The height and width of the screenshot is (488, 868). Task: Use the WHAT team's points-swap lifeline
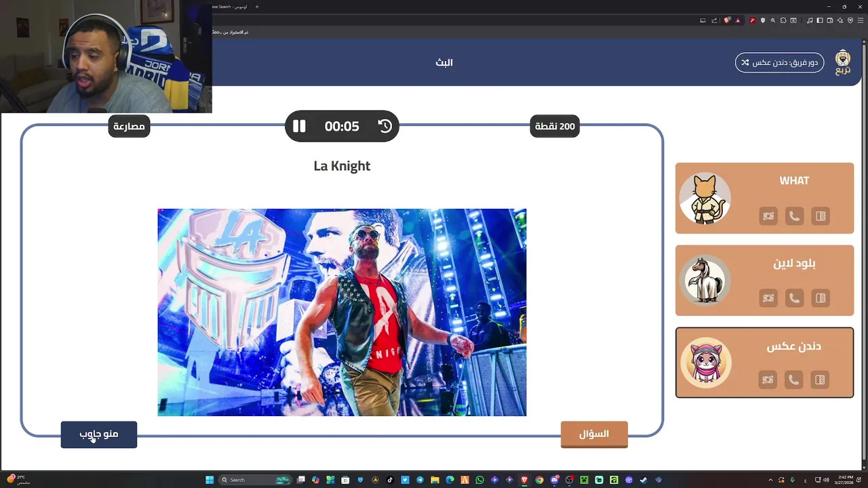[768, 216]
